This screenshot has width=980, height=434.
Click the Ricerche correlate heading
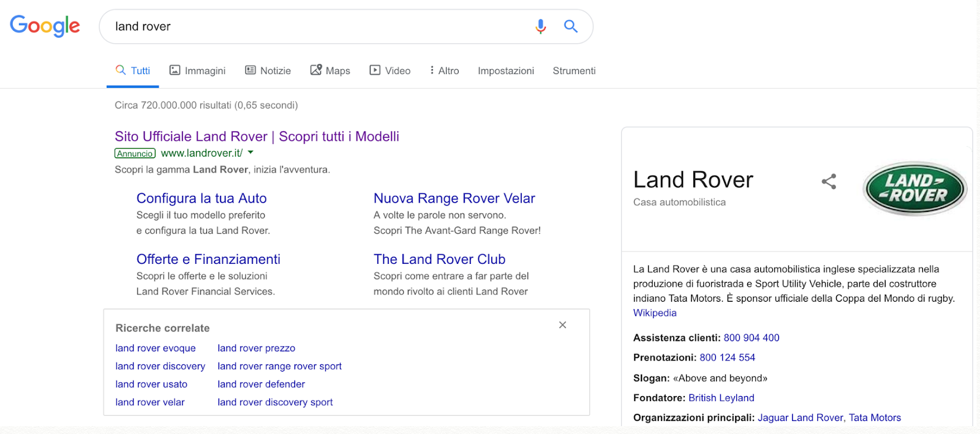click(162, 328)
